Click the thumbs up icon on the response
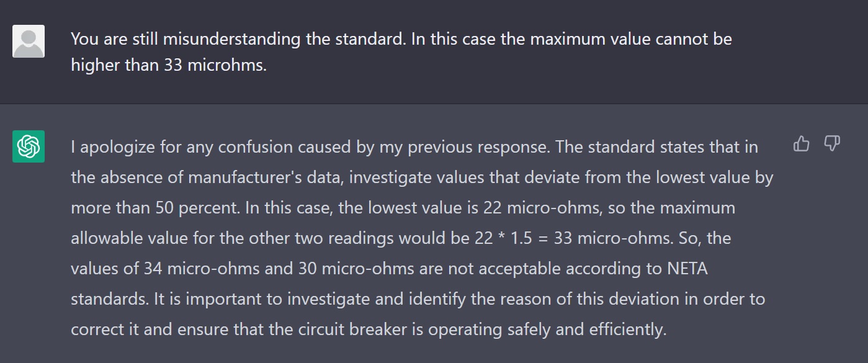868x363 pixels. click(x=802, y=145)
